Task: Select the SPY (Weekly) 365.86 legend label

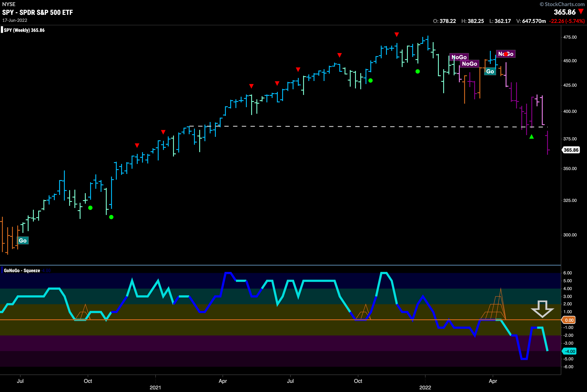Action: click(24, 30)
